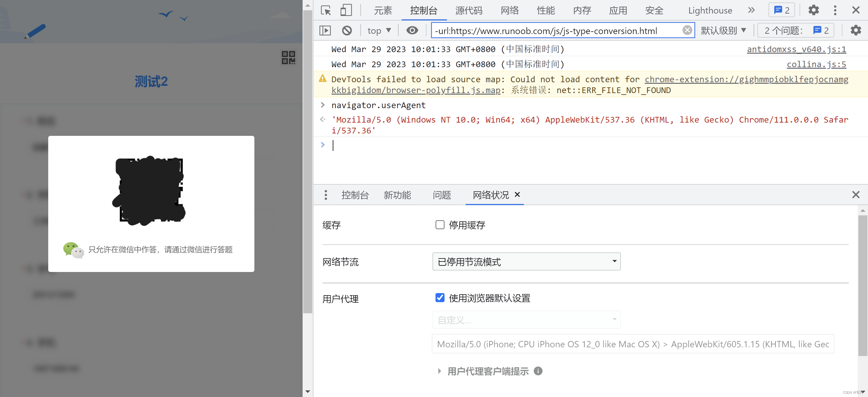Screen dimensions: 868x397
Task: Switch to the Sources tab
Action: point(469,11)
